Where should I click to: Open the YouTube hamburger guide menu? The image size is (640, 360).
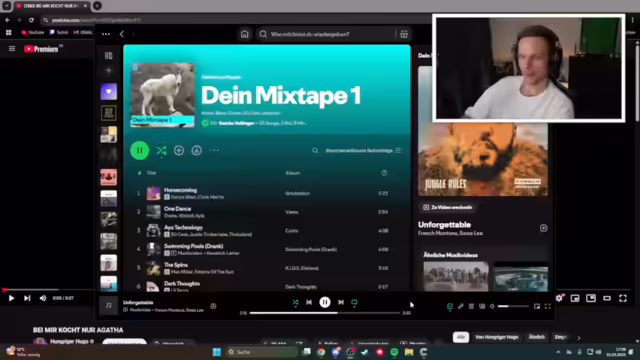[12, 49]
